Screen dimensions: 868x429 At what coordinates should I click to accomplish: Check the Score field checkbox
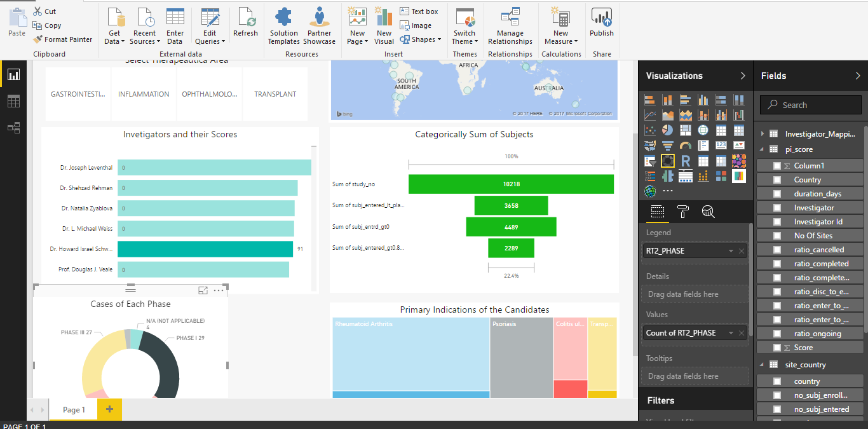776,348
